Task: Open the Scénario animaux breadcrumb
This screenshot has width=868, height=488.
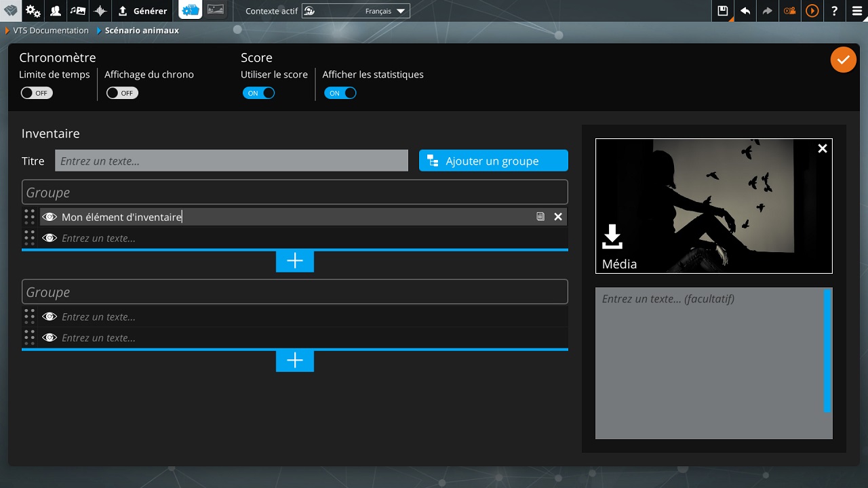Action: pyautogui.click(x=142, y=30)
